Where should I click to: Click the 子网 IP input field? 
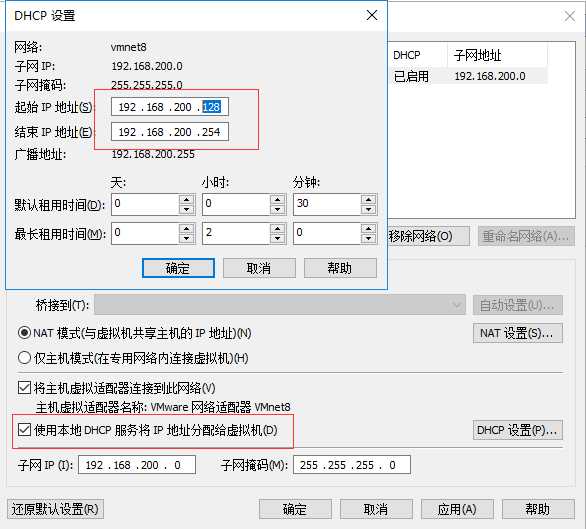(137, 465)
